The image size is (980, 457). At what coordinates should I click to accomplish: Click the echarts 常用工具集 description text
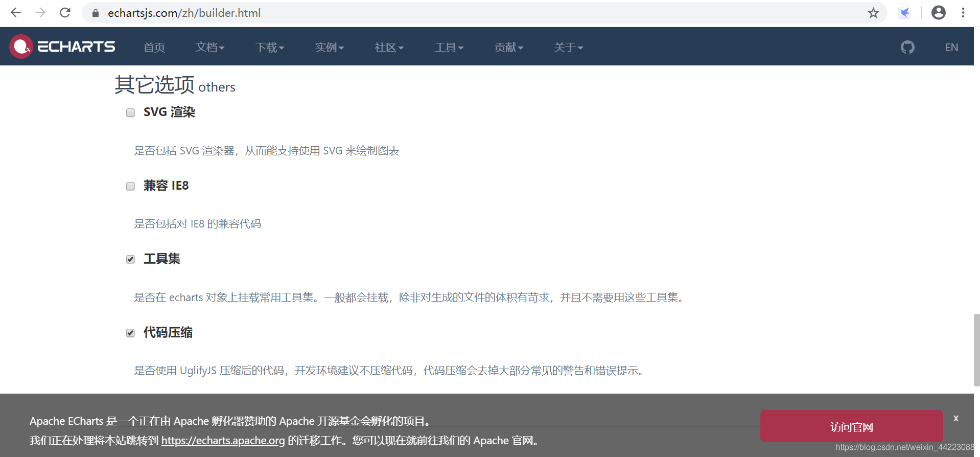point(410,298)
